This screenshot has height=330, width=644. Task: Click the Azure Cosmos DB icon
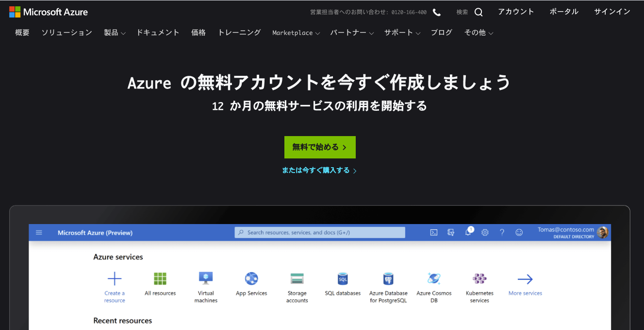[434, 278]
